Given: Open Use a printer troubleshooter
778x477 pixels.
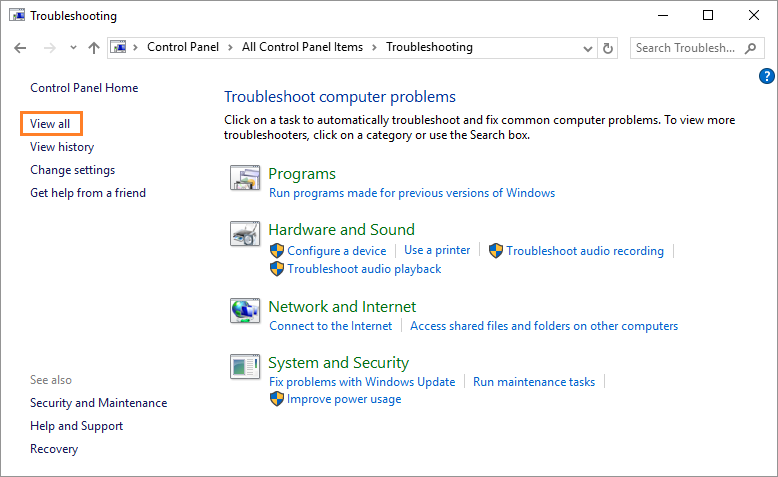Looking at the screenshot, I should (x=437, y=250).
